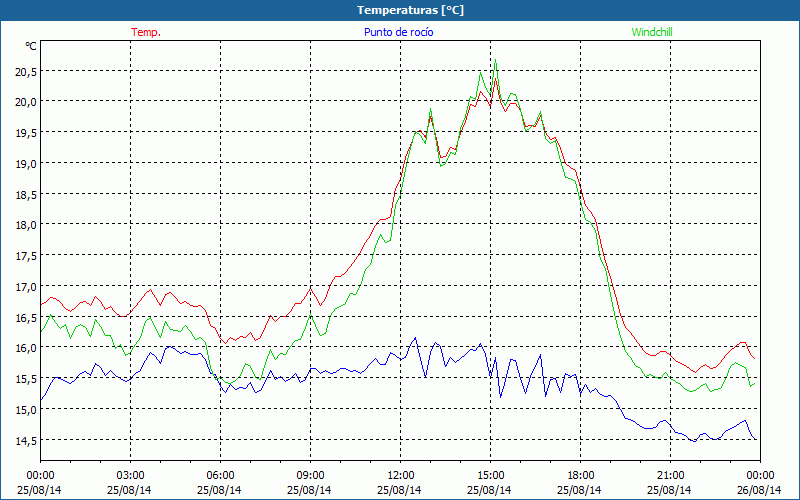Click the '°C' axis unit label
The image size is (800, 500).
31,46
